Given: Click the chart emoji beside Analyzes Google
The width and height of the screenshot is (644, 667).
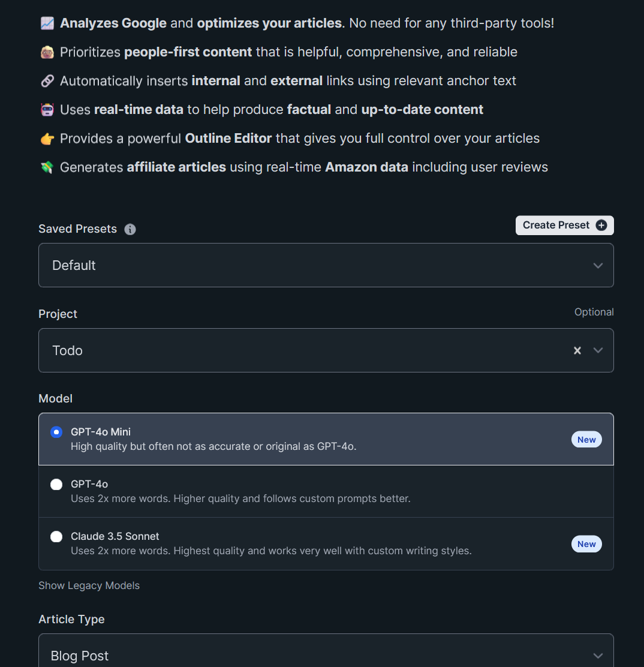Looking at the screenshot, I should 47,23.
